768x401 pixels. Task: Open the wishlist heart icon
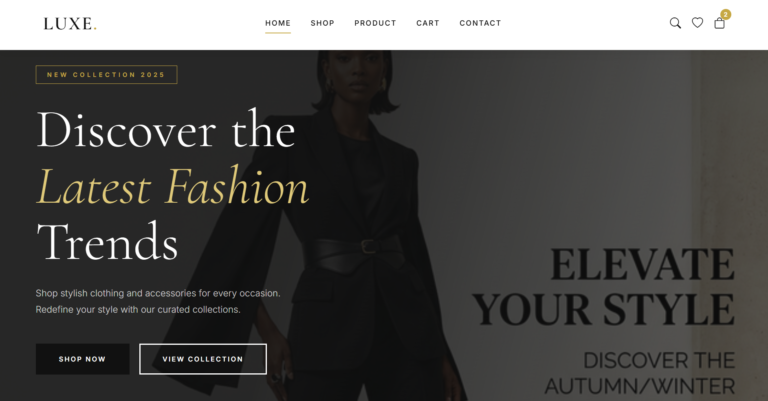click(x=697, y=23)
